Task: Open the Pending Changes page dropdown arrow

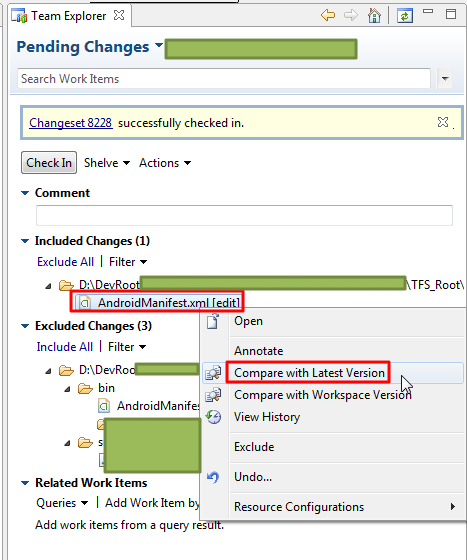Action: point(159,45)
